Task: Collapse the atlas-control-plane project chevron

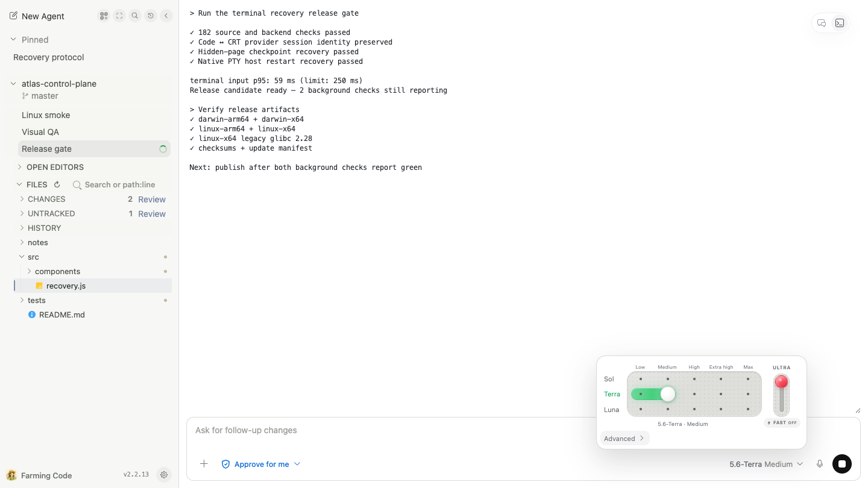Action: coord(13,84)
